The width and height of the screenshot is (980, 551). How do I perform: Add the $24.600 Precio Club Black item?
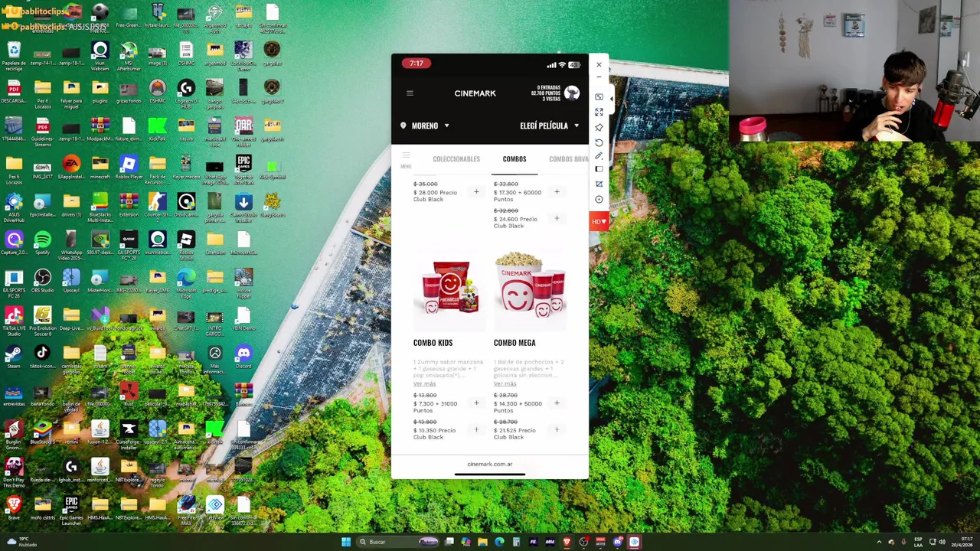tap(557, 218)
